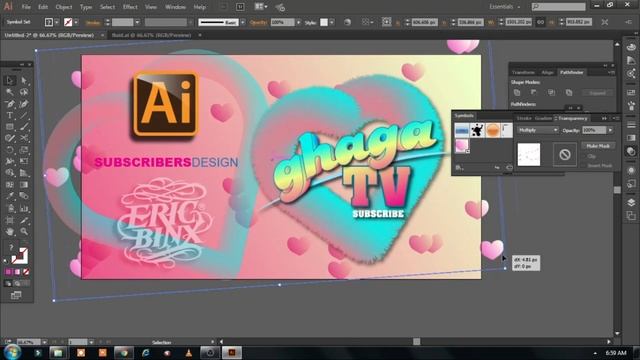Viewport: 640px width, 360px height.
Task: Select the Paintbrush tool
Action: (x=24, y=127)
